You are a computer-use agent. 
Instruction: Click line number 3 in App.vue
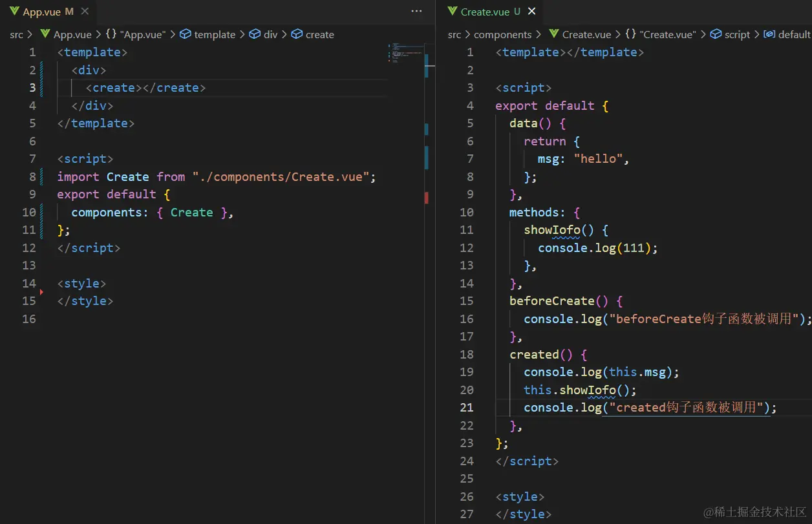(32, 87)
